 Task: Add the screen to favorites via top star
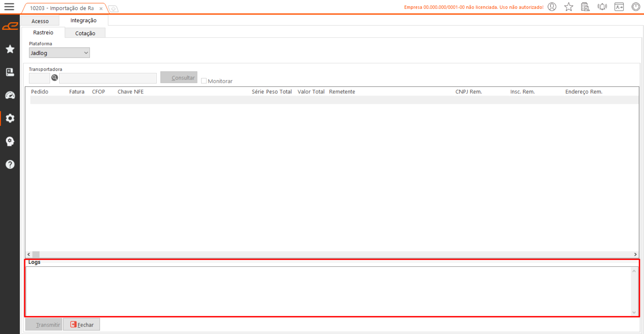coord(568,7)
